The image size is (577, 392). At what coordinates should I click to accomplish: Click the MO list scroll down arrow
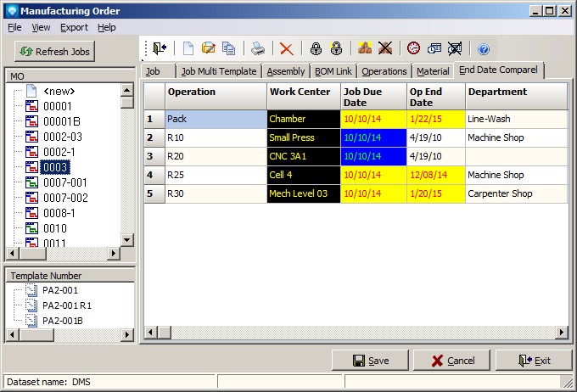[127, 241]
